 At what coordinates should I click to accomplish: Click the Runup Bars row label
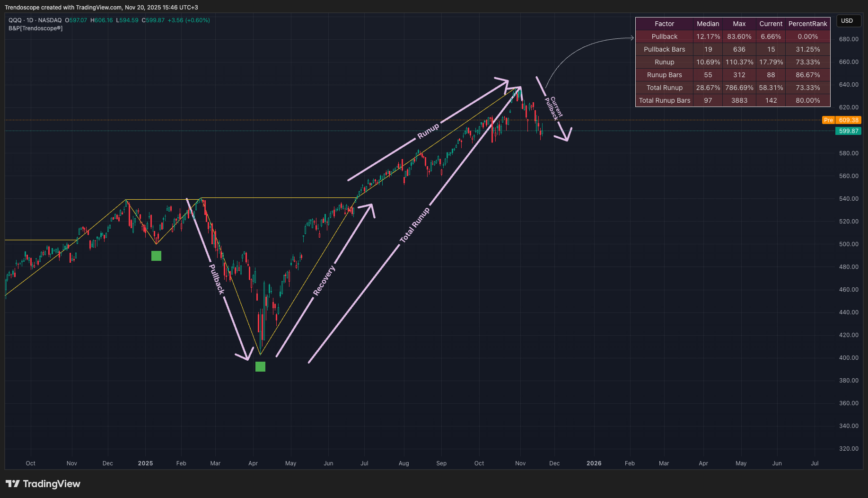(x=664, y=75)
